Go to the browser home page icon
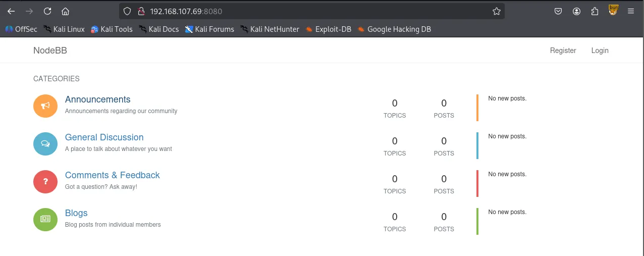Image resolution: width=644 pixels, height=256 pixels. pos(65,11)
